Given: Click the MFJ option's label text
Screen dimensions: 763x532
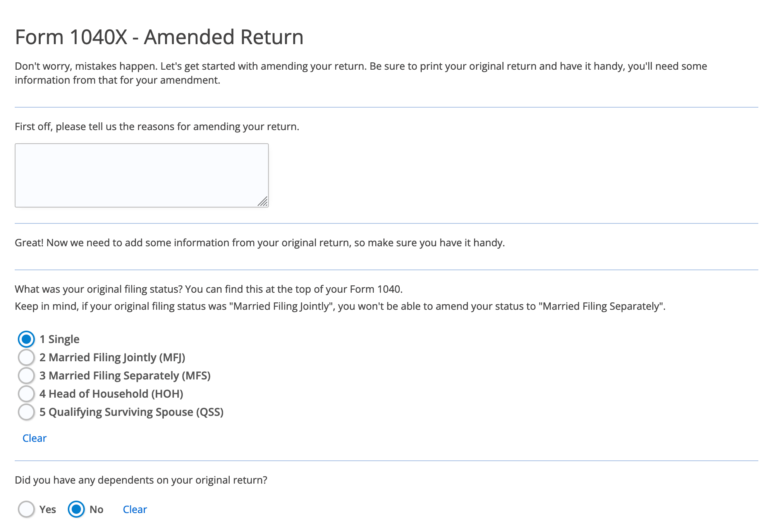Looking at the screenshot, I should 113,357.
